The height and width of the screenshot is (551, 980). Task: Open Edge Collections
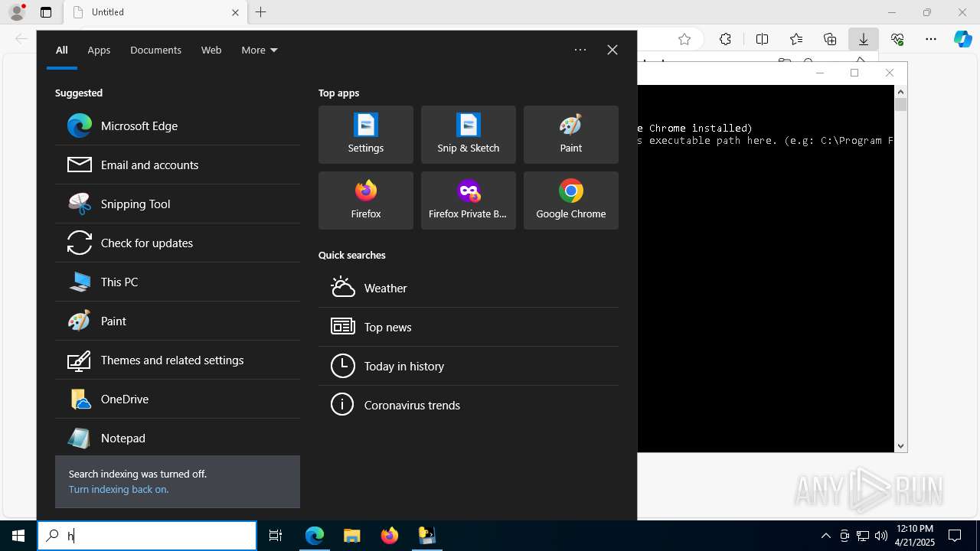point(830,39)
